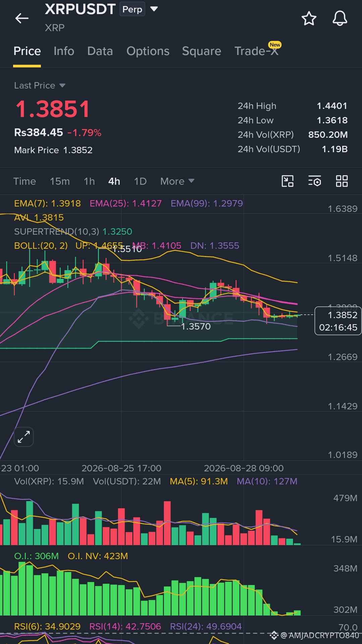Select the 1h chart interval

[89, 181]
